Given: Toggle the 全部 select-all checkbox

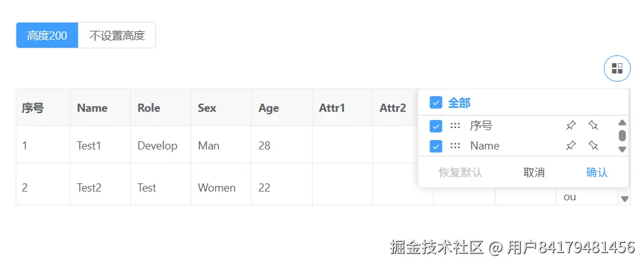Looking at the screenshot, I should (x=435, y=102).
